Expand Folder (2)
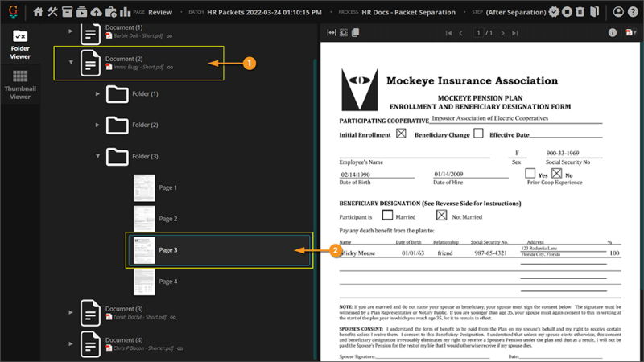Image resolution: width=644 pixels, height=362 pixels. click(97, 125)
